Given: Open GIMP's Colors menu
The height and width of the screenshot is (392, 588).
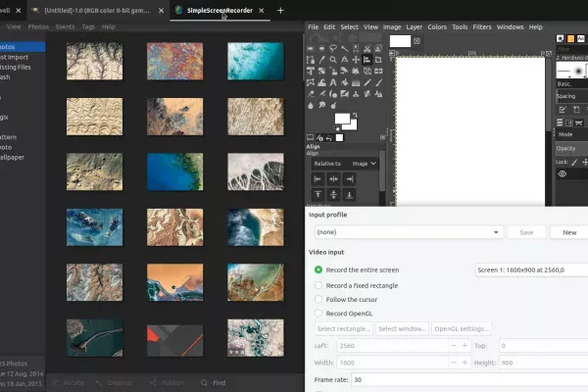Looking at the screenshot, I should coord(437,27).
